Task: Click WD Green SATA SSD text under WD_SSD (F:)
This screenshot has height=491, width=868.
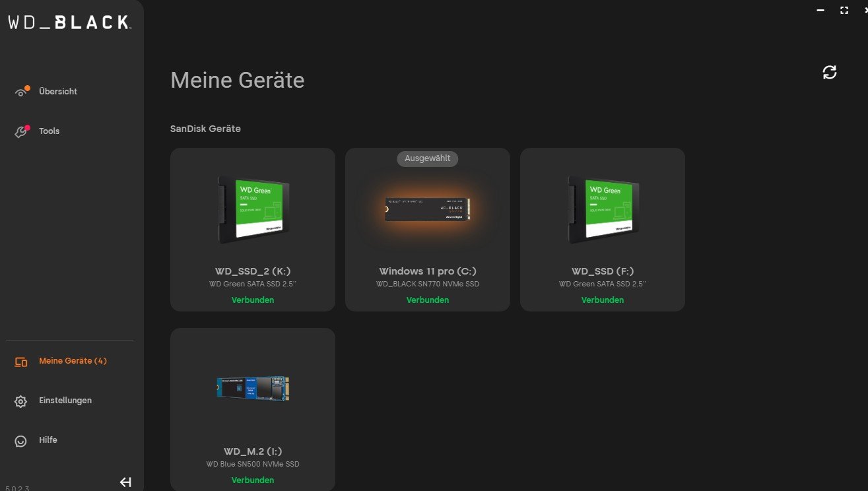Action: coord(603,284)
